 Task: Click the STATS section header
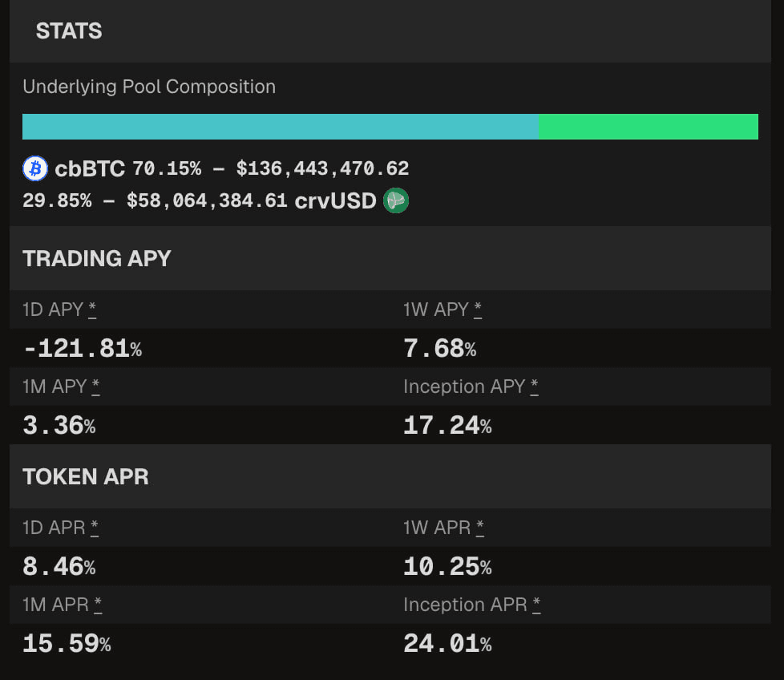click(x=69, y=31)
